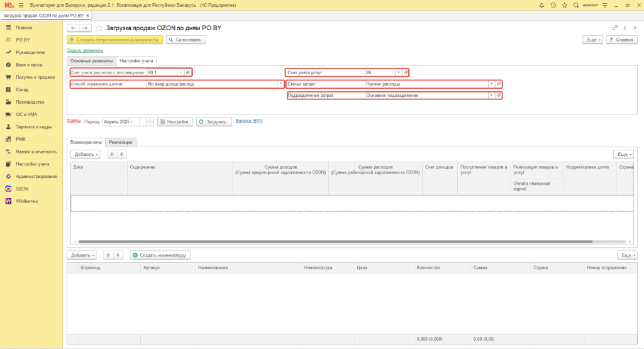
Task: Click the Налоги и отчетность icon
Action: coord(8,152)
